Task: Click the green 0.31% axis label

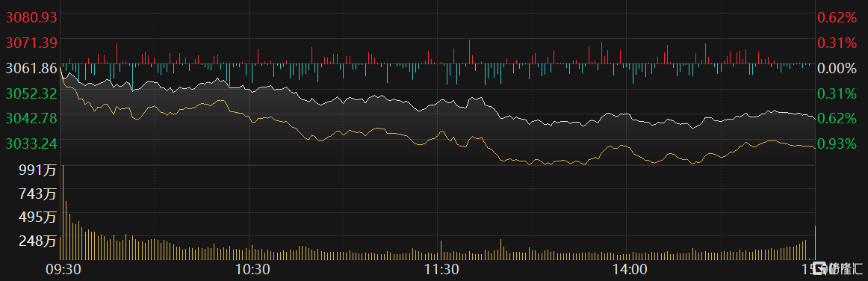Action: click(837, 93)
